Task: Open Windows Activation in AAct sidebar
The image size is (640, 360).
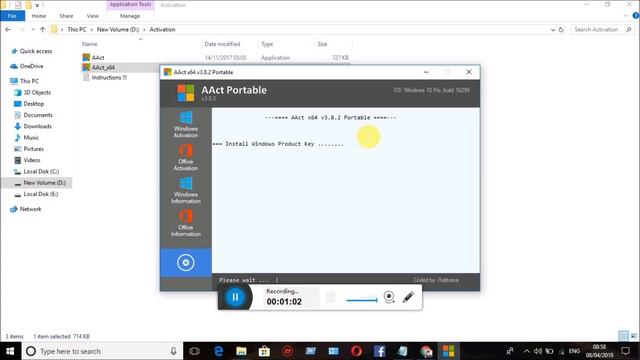Action: [x=186, y=124]
